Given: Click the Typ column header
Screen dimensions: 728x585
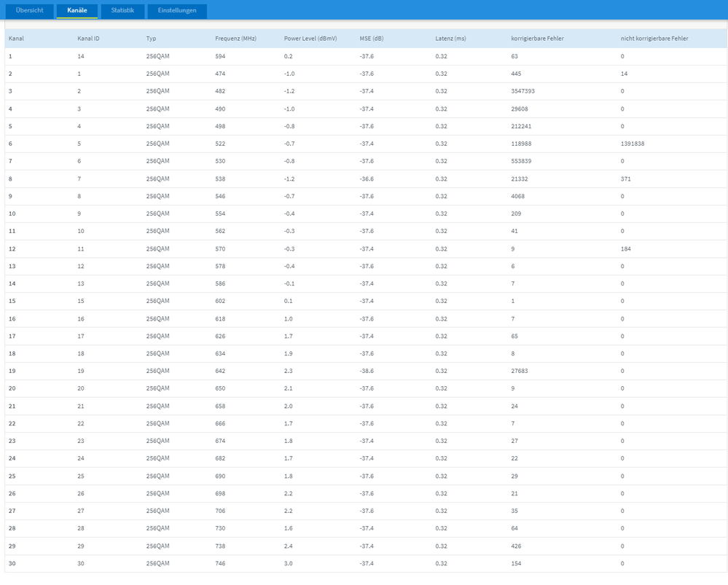Looking at the screenshot, I should point(151,39).
